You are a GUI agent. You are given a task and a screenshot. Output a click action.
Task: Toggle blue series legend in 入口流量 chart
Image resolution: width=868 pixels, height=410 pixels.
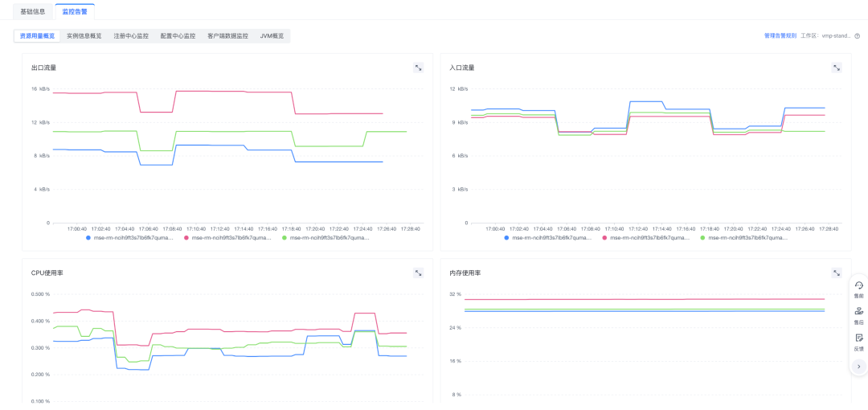coord(549,238)
